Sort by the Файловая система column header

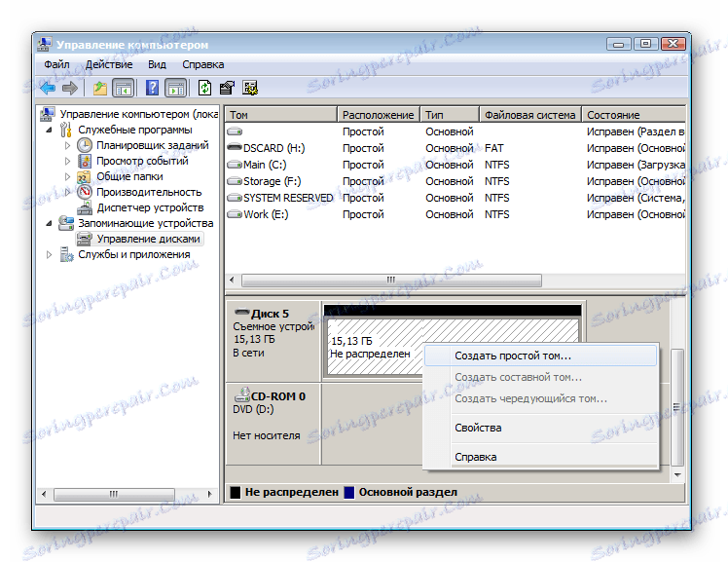point(530,115)
